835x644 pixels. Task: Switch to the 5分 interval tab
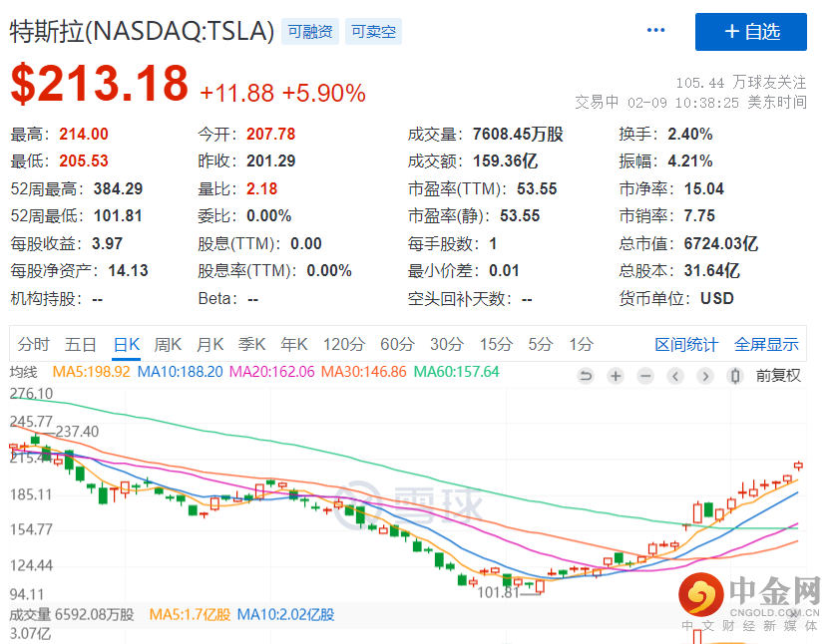coord(541,344)
